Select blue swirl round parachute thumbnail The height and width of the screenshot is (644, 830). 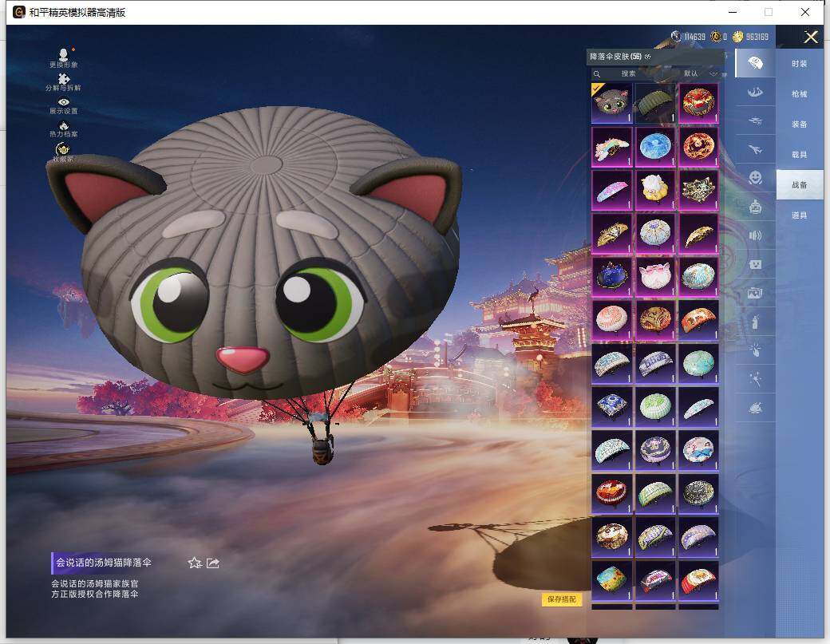pos(655,146)
